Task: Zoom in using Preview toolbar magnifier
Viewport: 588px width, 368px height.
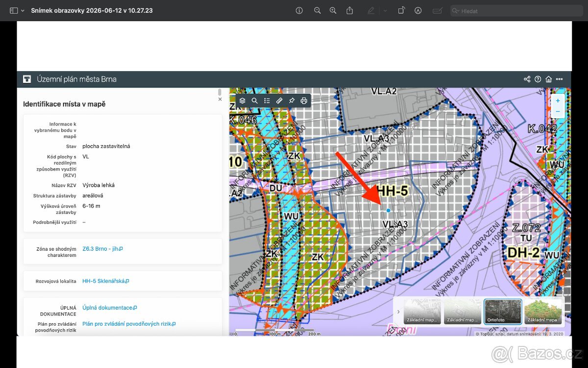Action: point(333,10)
